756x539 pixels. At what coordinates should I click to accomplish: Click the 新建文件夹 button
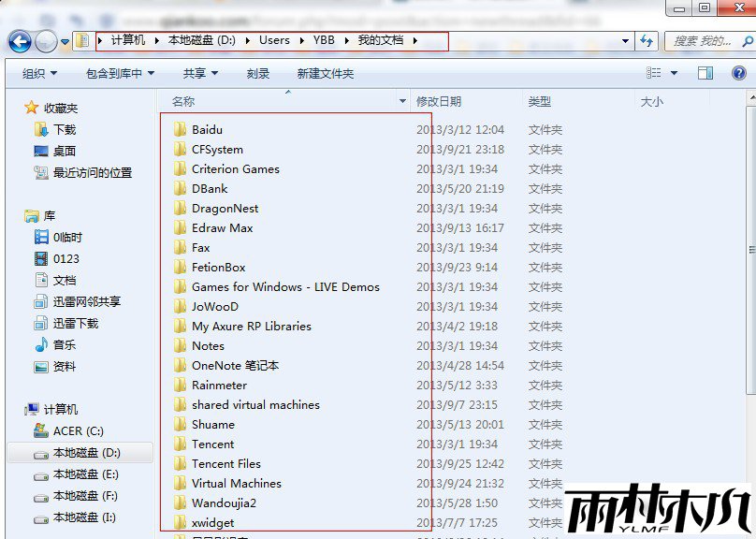point(325,74)
